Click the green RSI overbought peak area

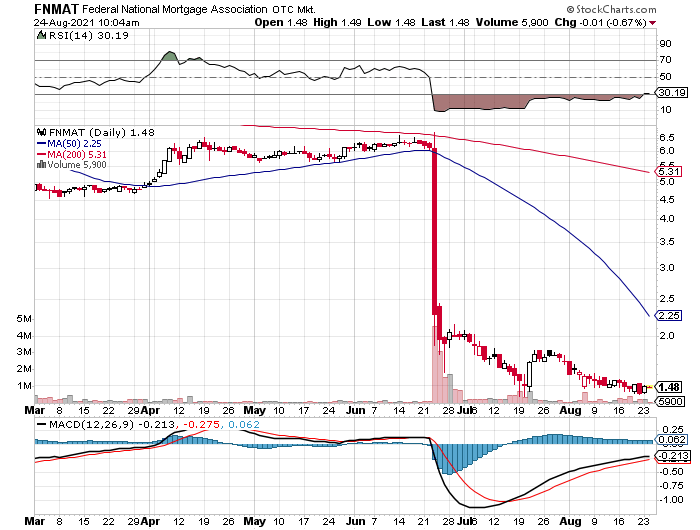tap(169, 56)
